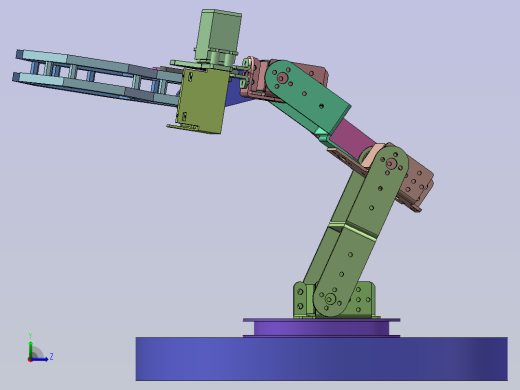Screen dimensions: 520x390
Task: Select the servo horn on teal bracket
Action: click(283, 78)
